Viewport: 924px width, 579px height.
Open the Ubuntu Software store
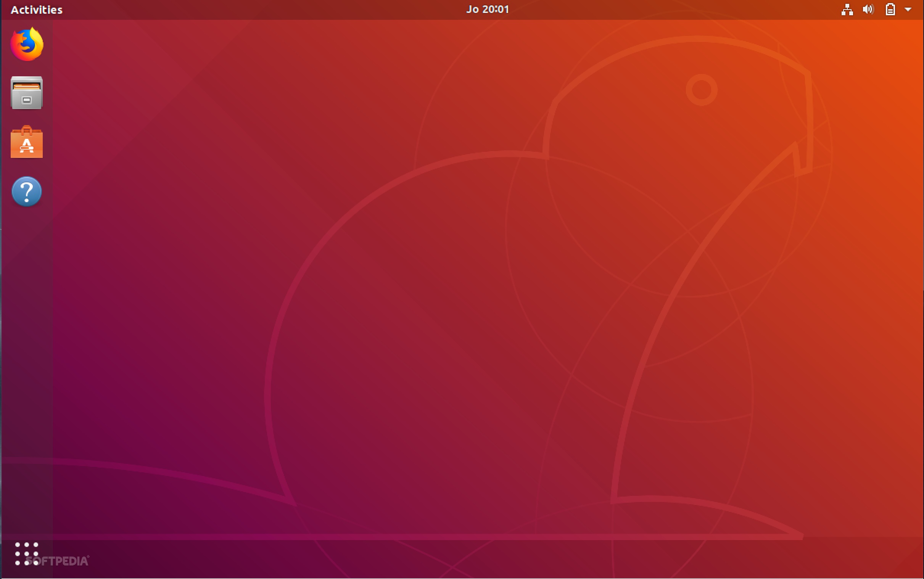(x=26, y=142)
